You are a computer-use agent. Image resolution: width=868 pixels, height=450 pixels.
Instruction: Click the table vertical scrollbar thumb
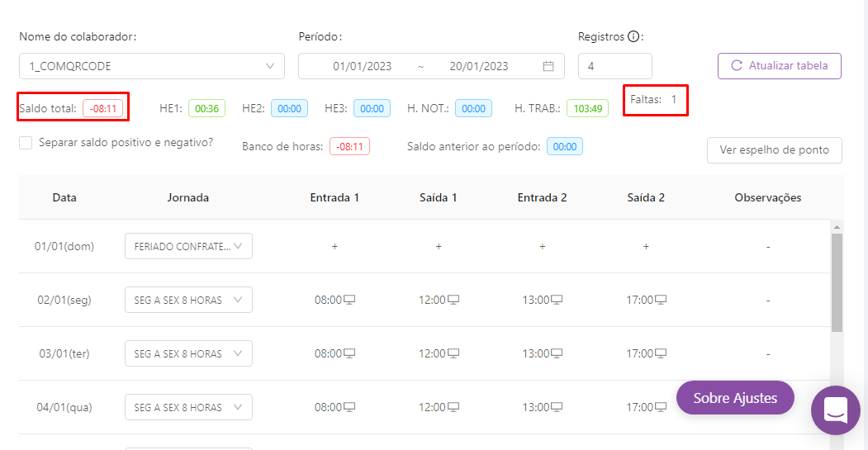coord(837,281)
